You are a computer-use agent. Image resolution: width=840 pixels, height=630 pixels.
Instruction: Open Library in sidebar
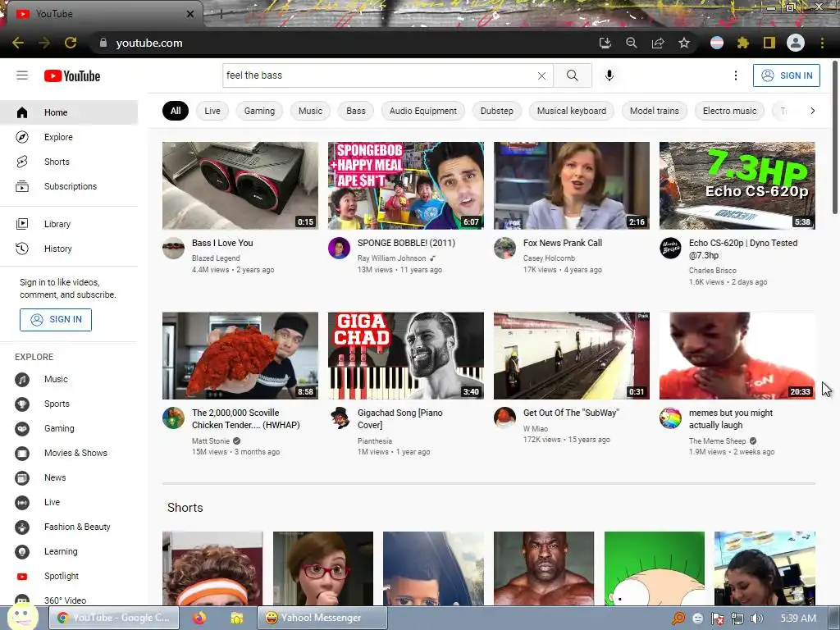[x=69, y=224]
